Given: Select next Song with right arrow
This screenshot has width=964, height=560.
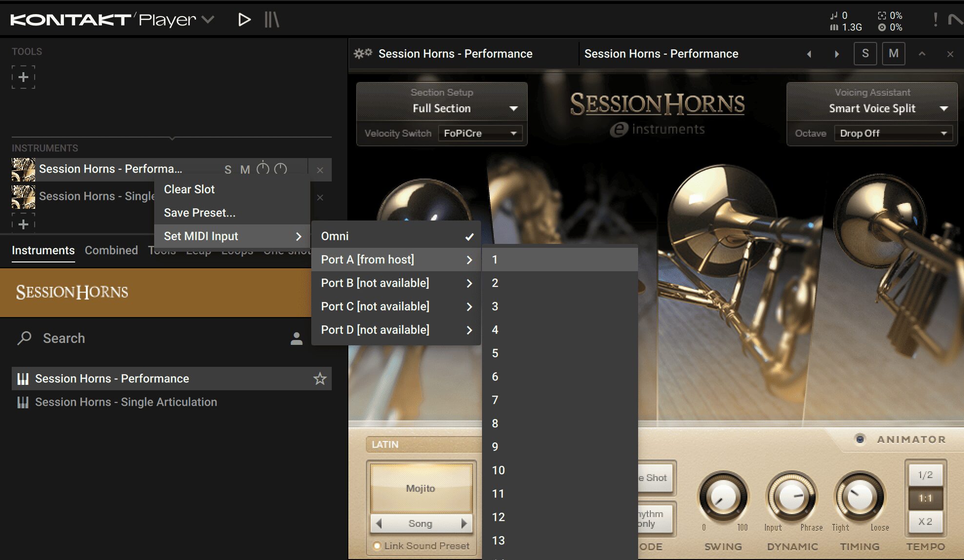Looking at the screenshot, I should pos(463,523).
